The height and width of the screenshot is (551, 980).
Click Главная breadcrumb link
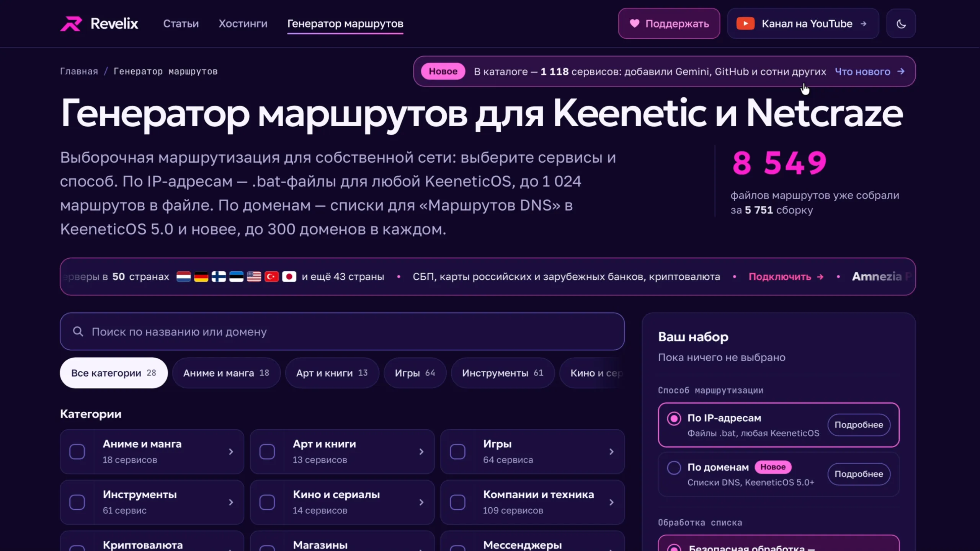click(79, 72)
